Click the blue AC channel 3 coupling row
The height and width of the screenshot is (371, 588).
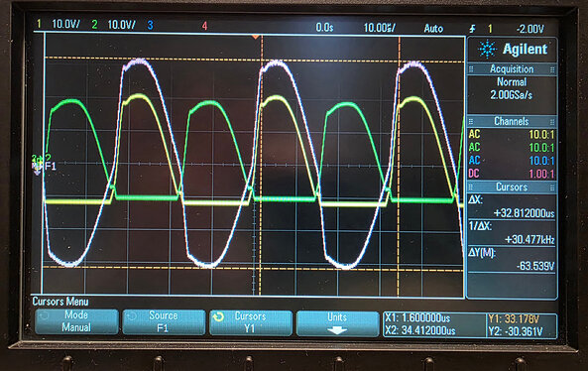(512, 161)
